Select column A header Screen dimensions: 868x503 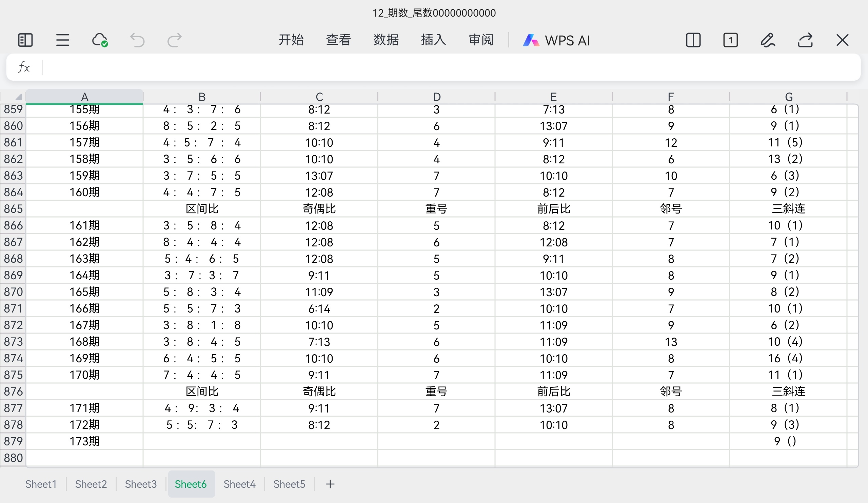coord(84,97)
